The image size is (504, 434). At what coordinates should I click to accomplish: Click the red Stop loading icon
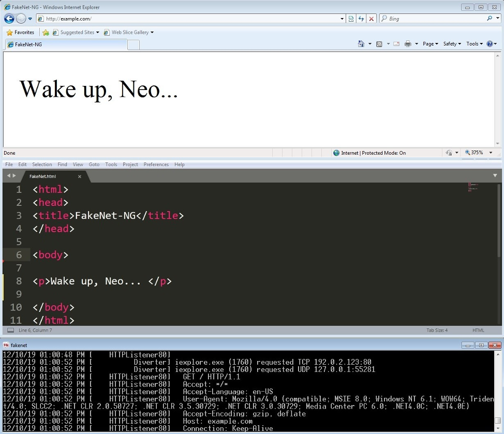[x=371, y=19]
